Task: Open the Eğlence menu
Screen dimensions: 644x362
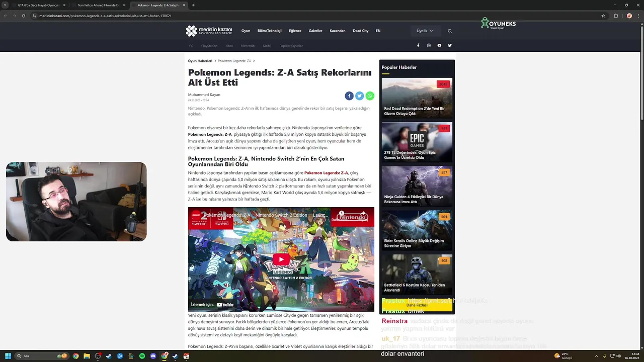Action: click(x=295, y=31)
